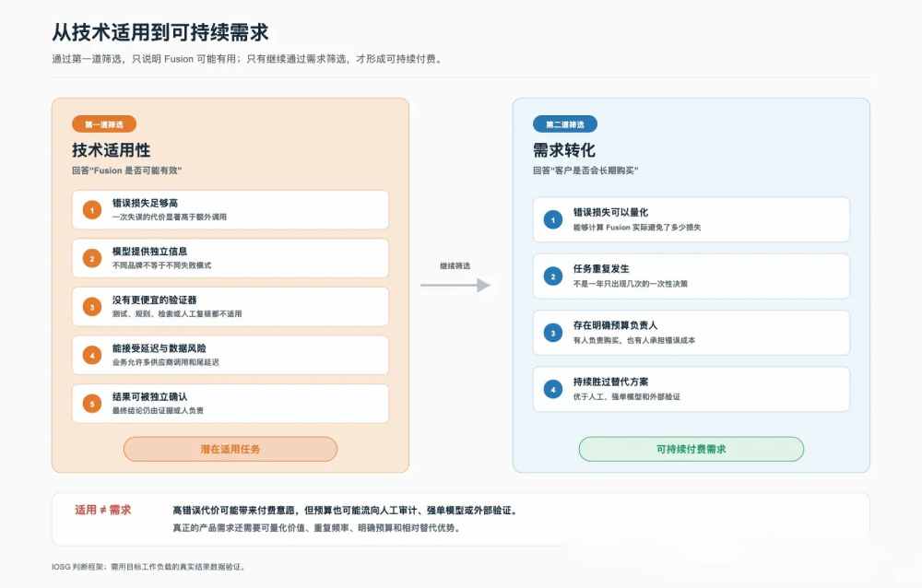
Task: Click the text 业务允许多供应商调用和尾延迟
Action: (166, 362)
